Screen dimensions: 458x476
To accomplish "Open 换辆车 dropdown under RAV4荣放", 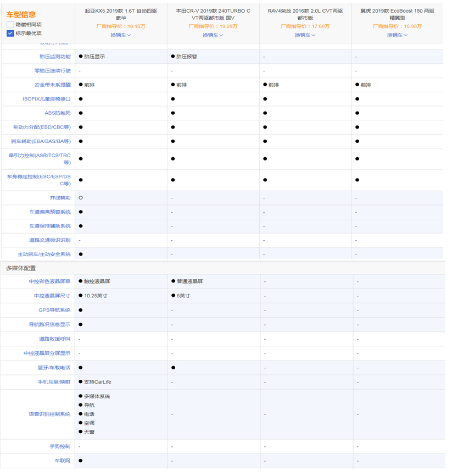I will (x=305, y=35).
